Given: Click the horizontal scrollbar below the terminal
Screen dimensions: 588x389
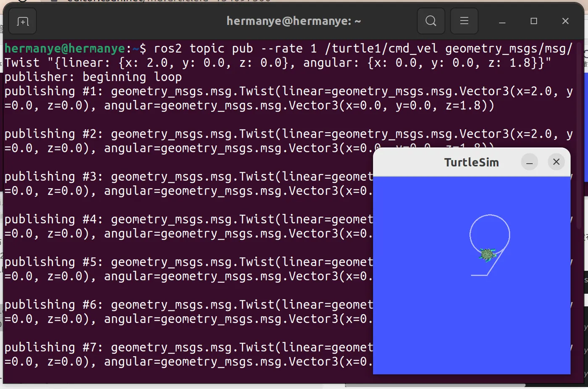Looking at the screenshot, I should coord(435,385).
